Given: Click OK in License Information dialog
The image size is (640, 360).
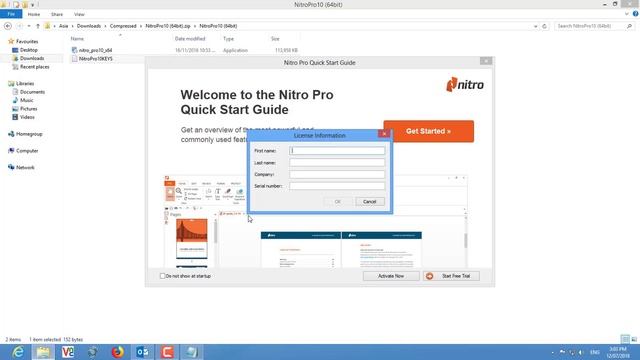Looking at the screenshot, I should [x=338, y=202].
